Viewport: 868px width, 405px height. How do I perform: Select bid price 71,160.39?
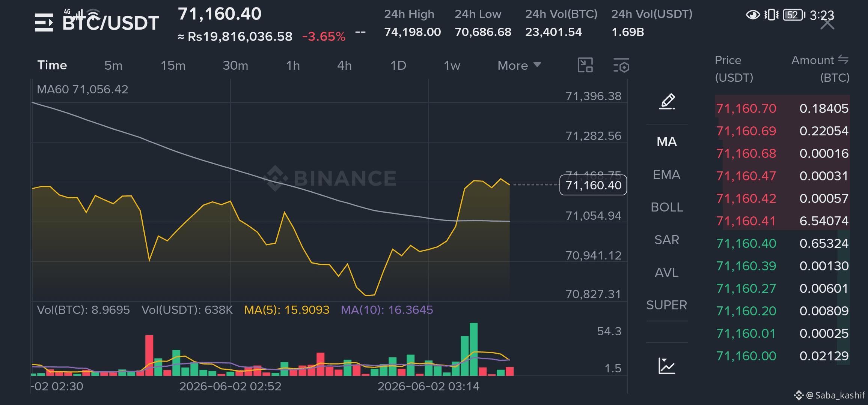tap(746, 266)
